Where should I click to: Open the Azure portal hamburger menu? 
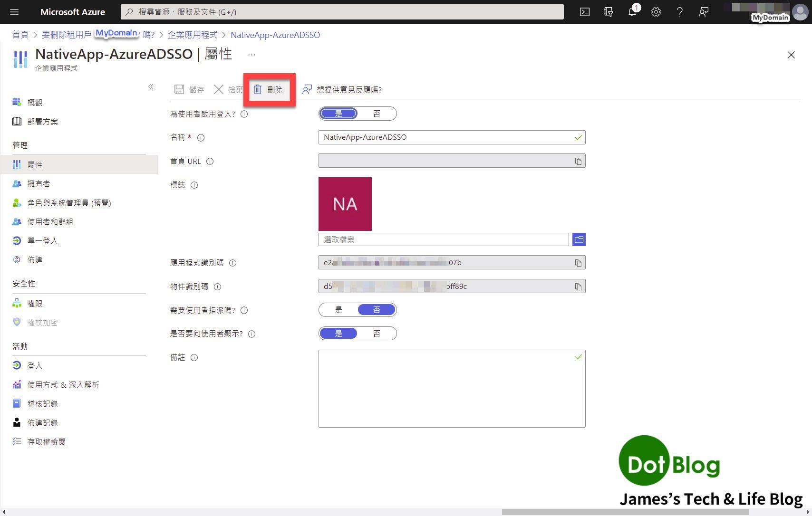[x=14, y=12]
